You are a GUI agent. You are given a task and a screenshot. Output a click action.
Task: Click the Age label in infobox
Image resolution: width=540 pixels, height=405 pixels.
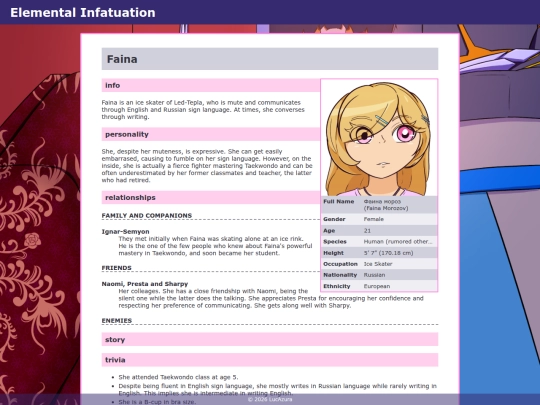pos(329,230)
